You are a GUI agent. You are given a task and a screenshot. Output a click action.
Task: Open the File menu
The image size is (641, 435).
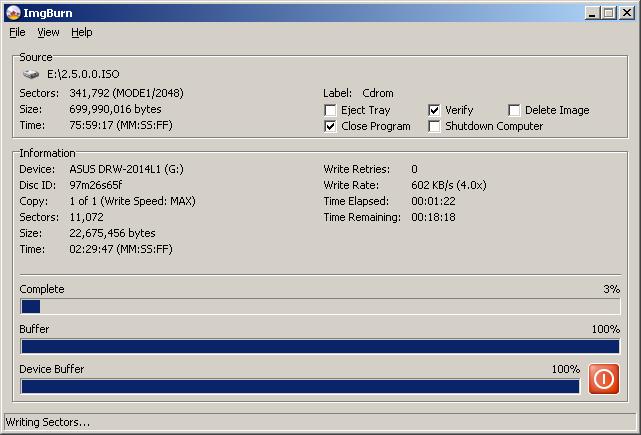click(17, 32)
